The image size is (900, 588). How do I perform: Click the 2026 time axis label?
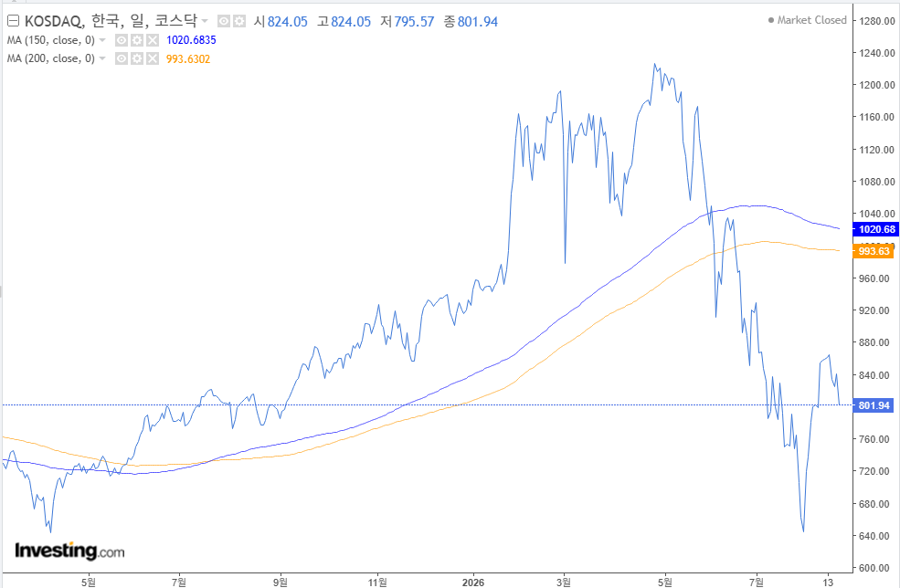point(473,583)
